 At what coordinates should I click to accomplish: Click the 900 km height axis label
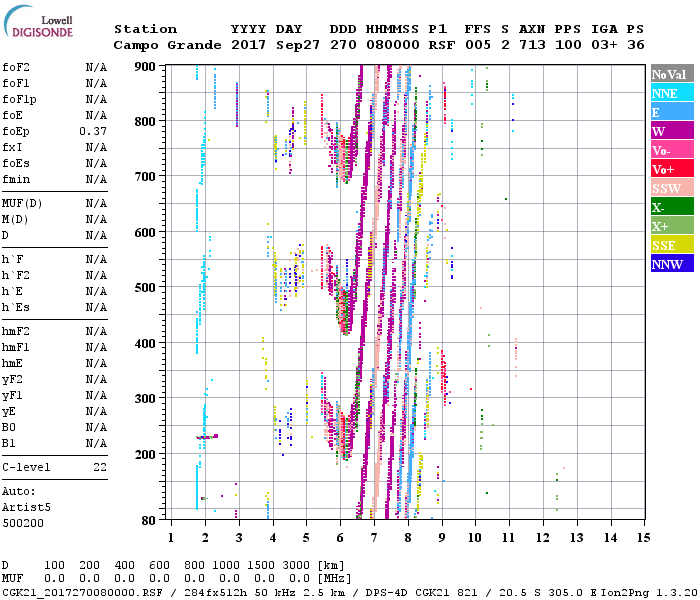[145, 66]
